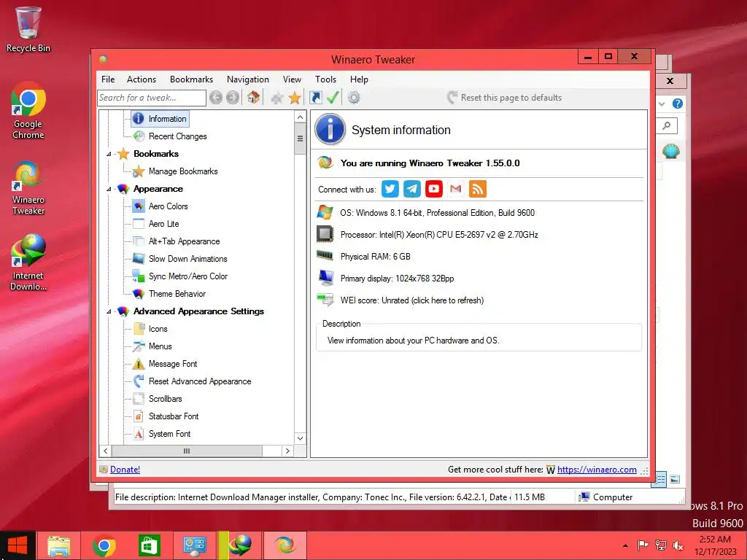Open the Actions menu

pyautogui.click(x=142, y=79)
